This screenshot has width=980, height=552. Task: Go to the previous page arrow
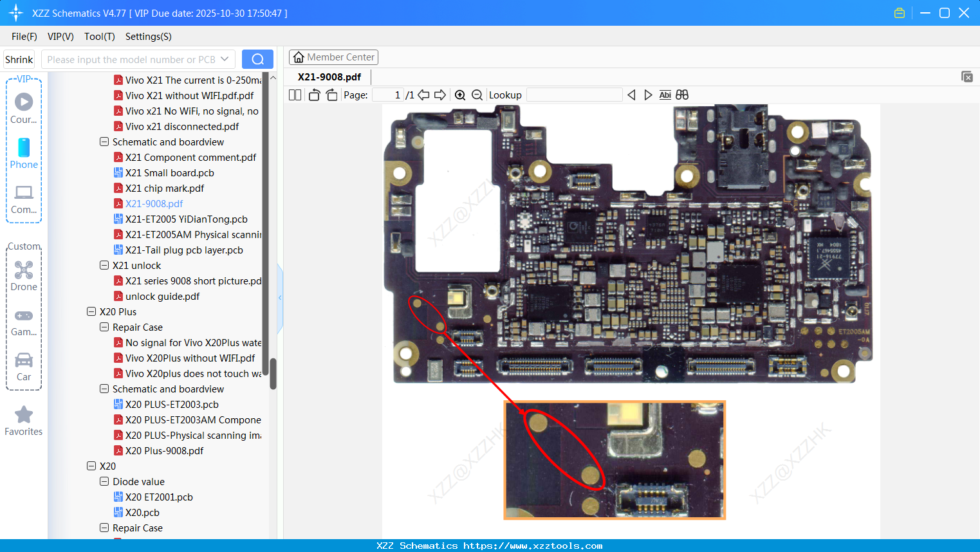[x=423, y=95]
